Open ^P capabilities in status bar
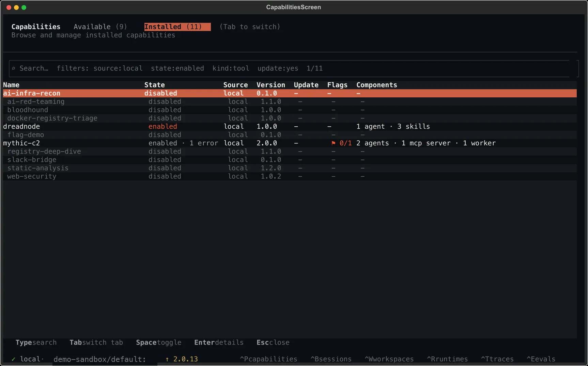Screen dimensions: 588x366 point(268,359)
